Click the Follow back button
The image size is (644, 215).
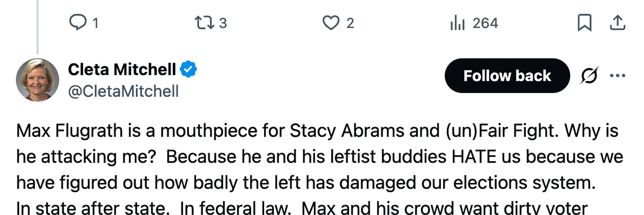click(x=507, y=76)
